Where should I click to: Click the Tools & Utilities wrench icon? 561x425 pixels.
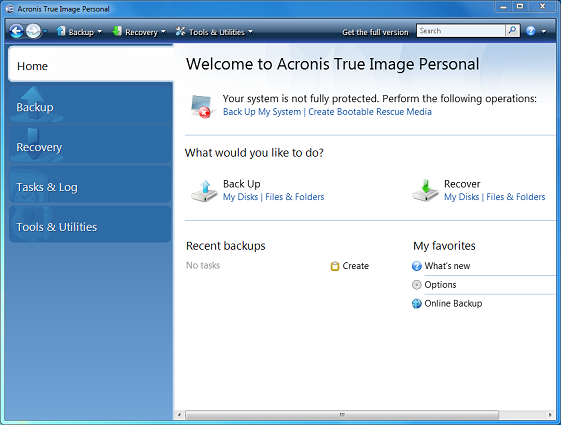(x=180, y=31)
